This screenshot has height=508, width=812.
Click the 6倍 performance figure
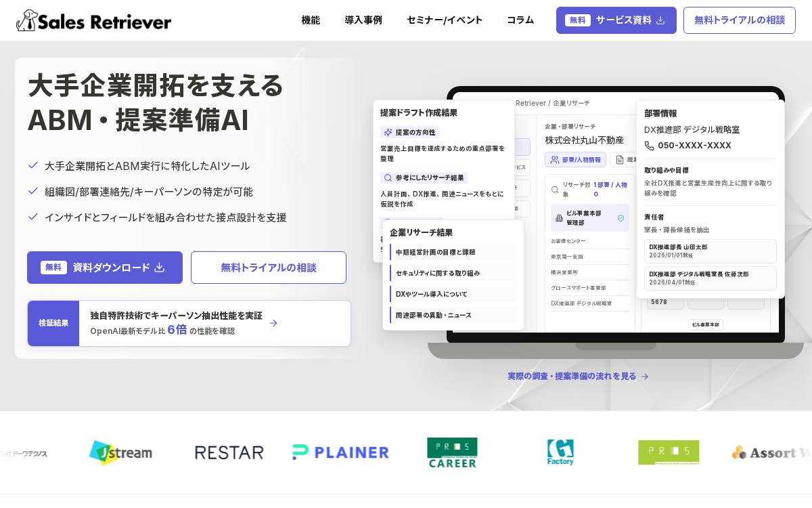click(x=177, y=330)
